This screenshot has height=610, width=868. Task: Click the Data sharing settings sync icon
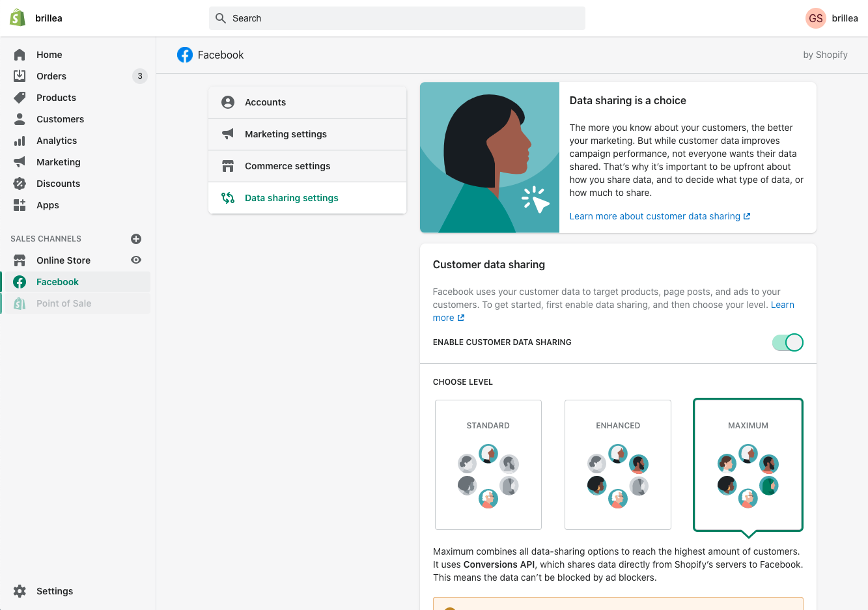point(228,198)
